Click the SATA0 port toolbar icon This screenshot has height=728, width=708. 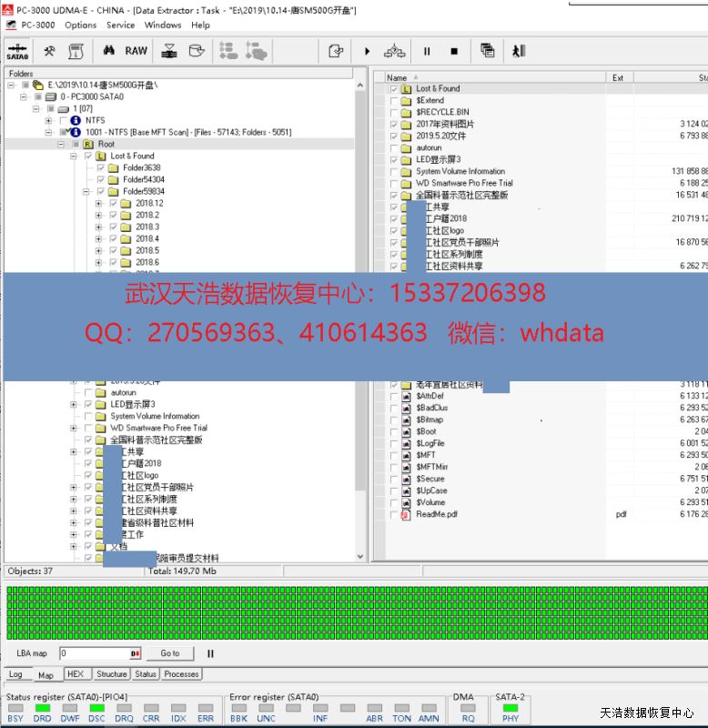15,51
